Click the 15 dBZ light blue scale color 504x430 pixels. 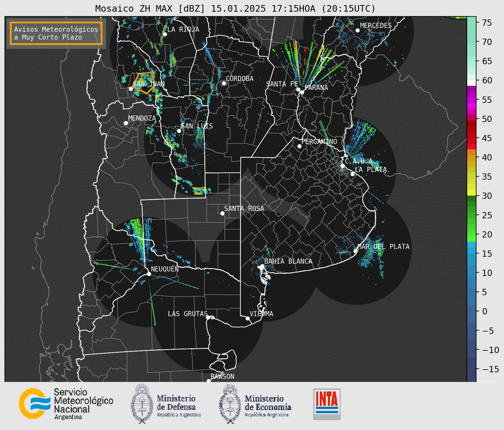point(471,254)
